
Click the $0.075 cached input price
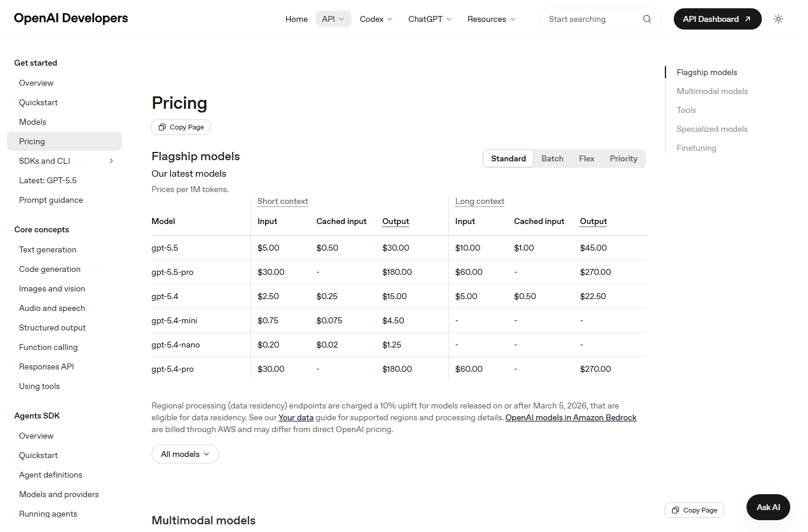329,320
